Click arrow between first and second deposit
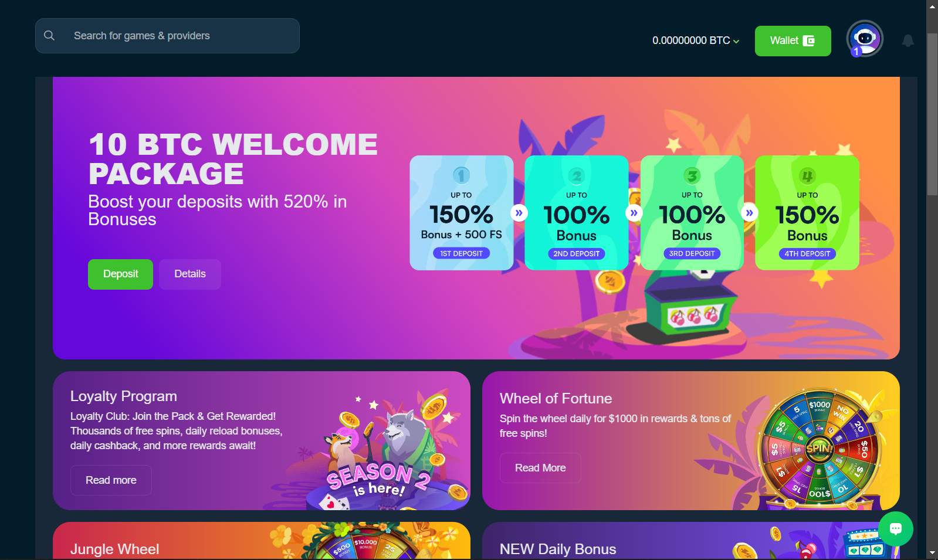The image size is (938, 560). [519, 213]
